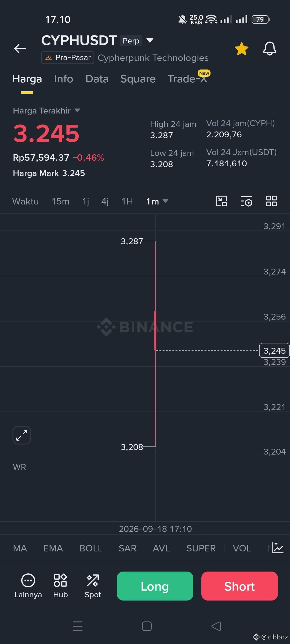Viewport: 290px width, 644px height.
Task: Tap the red Short button
Action: [240, 586]
